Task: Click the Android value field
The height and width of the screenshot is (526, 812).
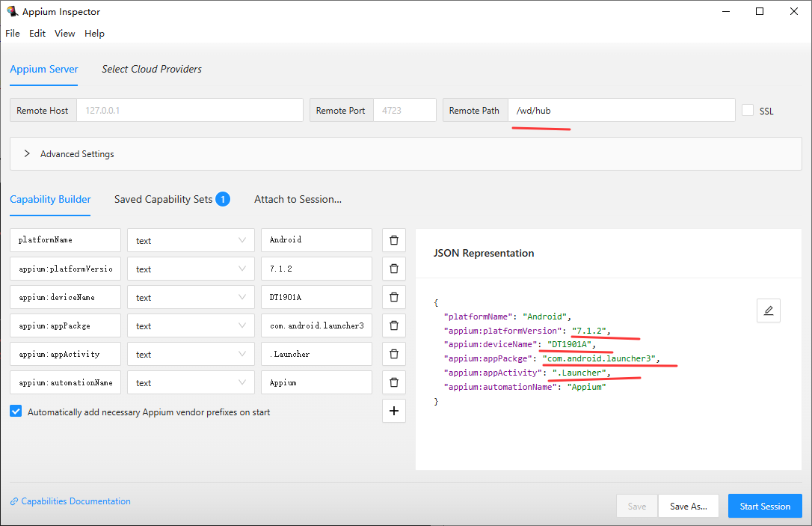Action: click(316, 240)
